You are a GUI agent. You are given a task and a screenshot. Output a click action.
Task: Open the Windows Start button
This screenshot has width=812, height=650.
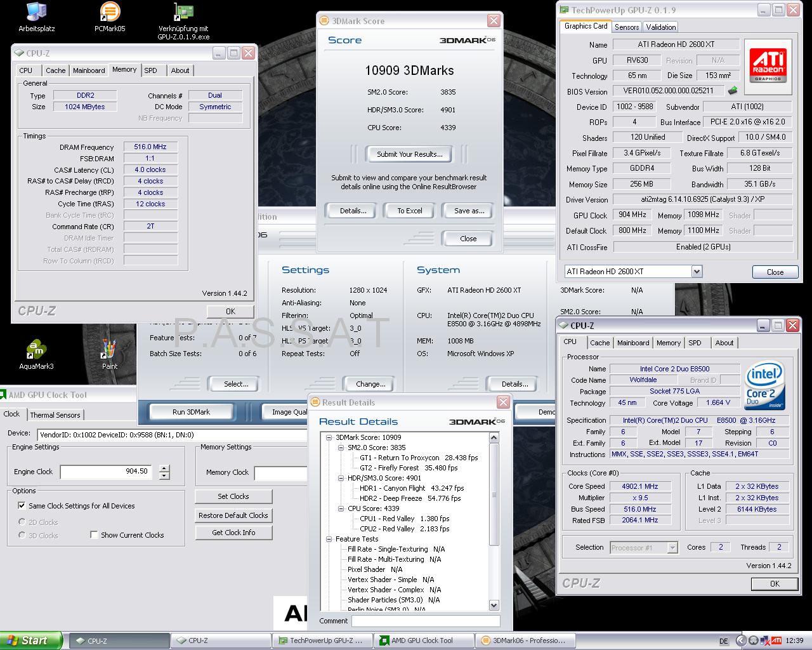pos(31,640)
